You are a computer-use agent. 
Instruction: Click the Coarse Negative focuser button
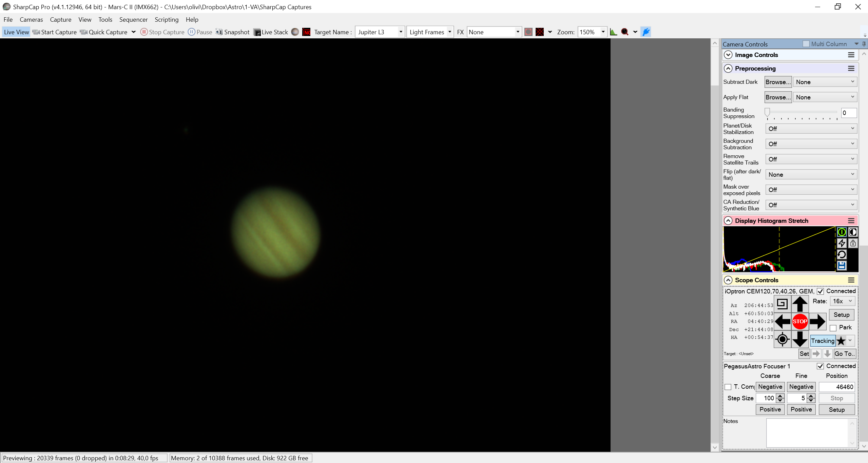point(770,387)
